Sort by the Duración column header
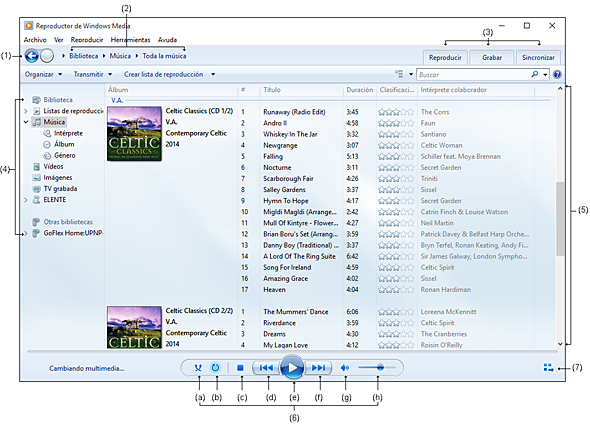 360,90
